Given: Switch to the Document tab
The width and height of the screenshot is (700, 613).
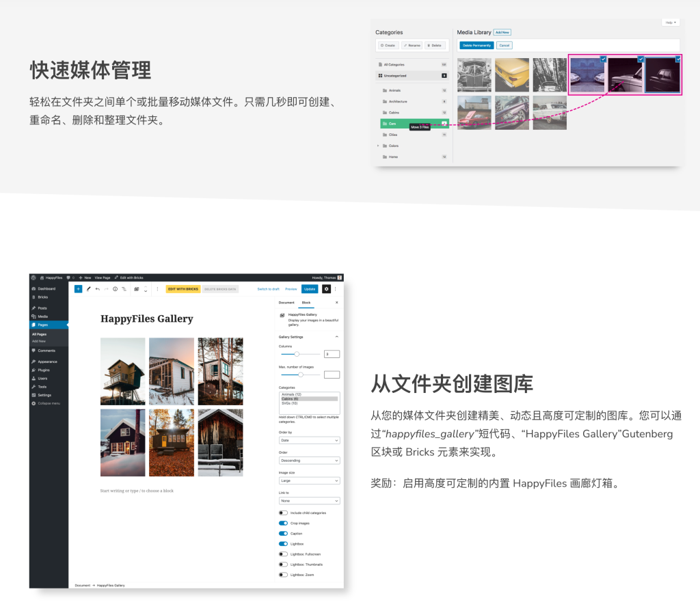Looking at the screenshot, I should [x=286, y=303].
